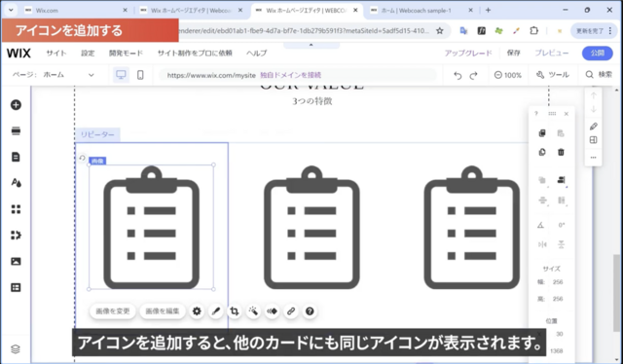The image size is (623, 364).
Task: Open the Site Design panel icon
Action: [x=16, y=183]
